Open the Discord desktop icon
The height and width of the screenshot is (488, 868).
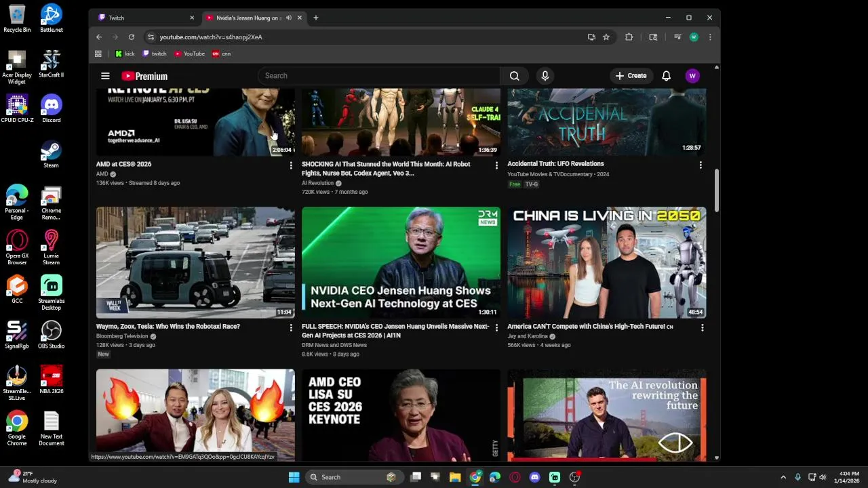[51, 109]
